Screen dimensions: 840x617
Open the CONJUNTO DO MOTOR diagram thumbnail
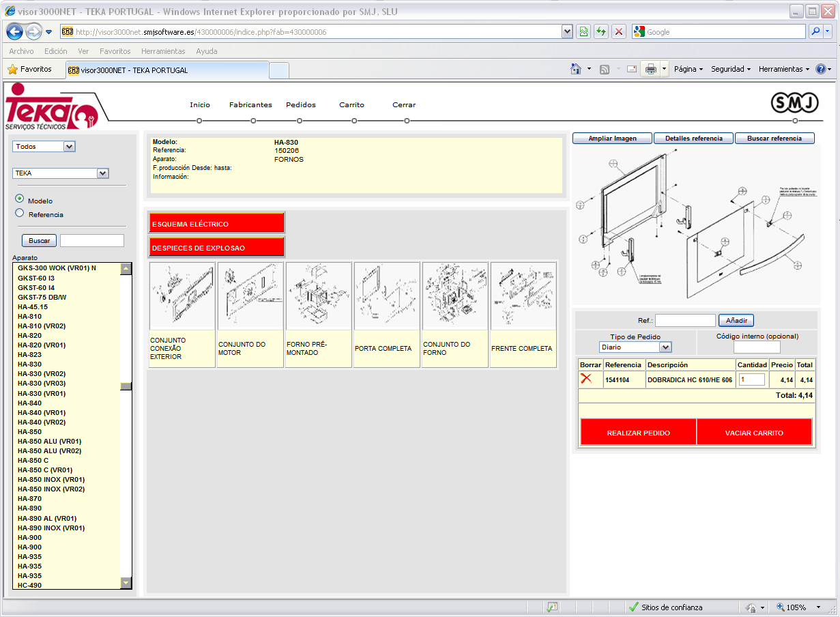250,296
